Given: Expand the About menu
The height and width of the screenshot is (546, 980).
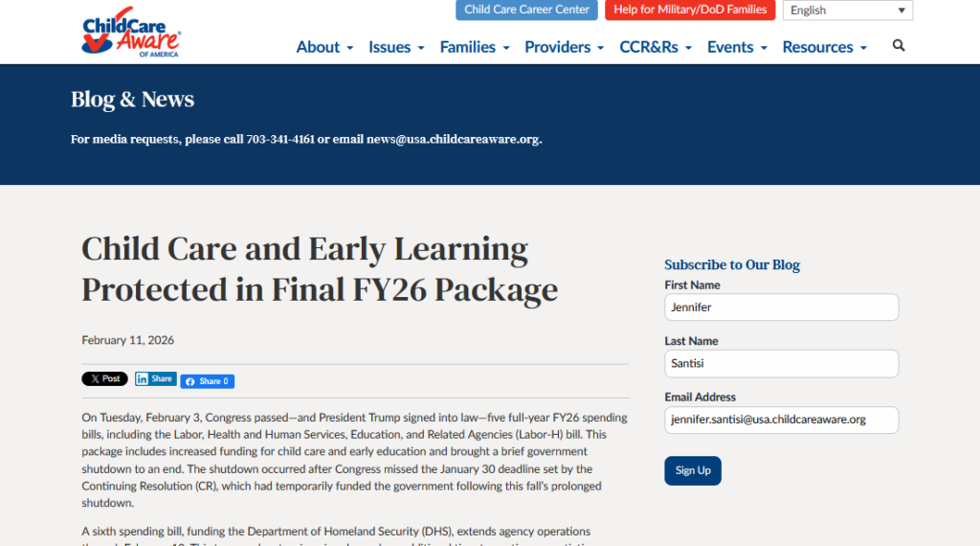Looking at the screenshot, I should coord(324,47).
